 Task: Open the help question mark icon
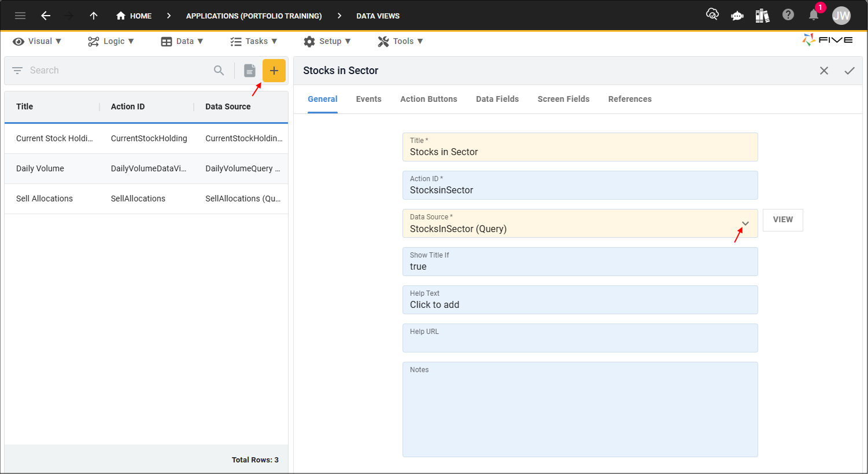pyautogui.click(x=788, y=14)
